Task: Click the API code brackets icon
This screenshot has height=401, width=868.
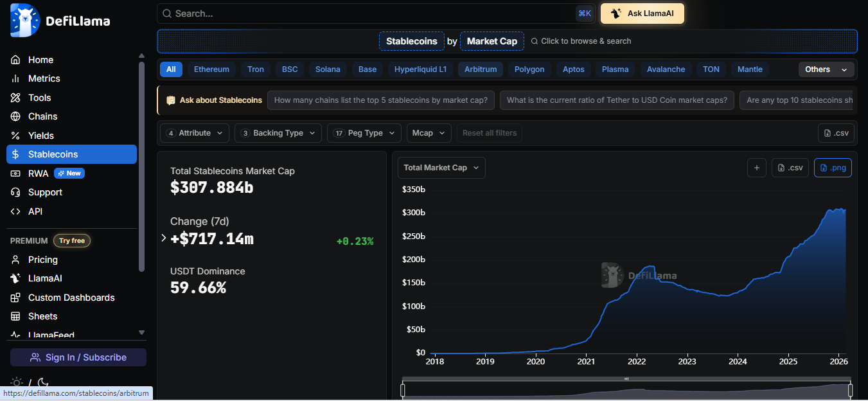Action: point(16,211)
